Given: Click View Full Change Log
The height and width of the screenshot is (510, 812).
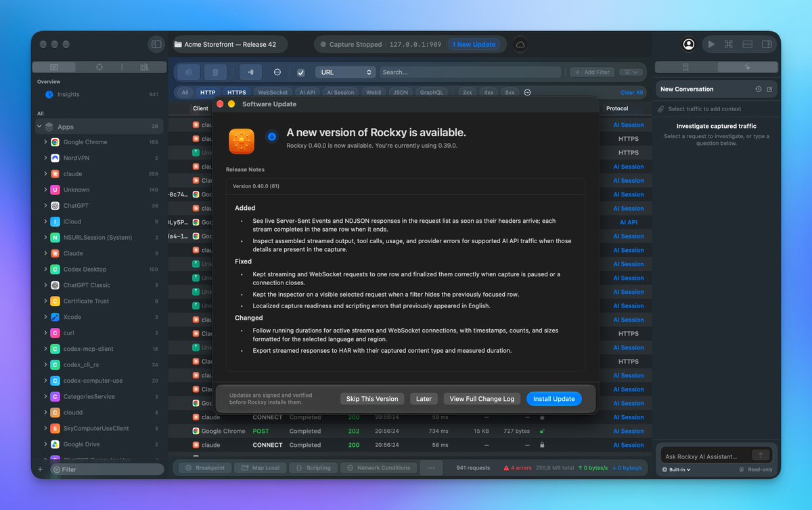Looking at the screenshot, I should click(482, 399).
